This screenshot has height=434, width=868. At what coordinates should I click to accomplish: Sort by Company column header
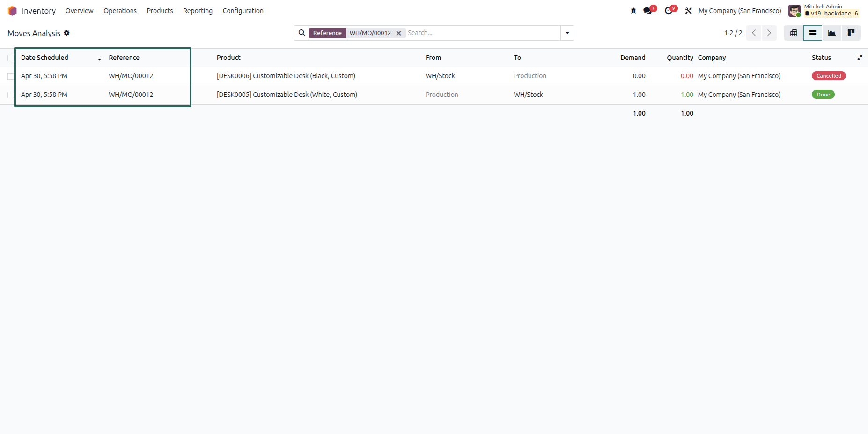click(x=712, y=58)
